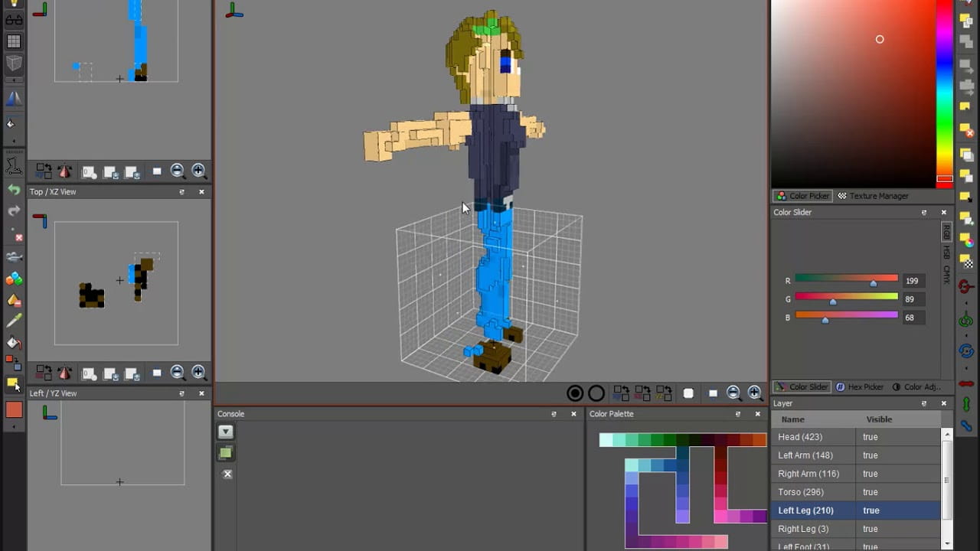This screenshot has width=980, height=551.
Task: Select the Left Arm (148) layer
Action: pos(805,455)
